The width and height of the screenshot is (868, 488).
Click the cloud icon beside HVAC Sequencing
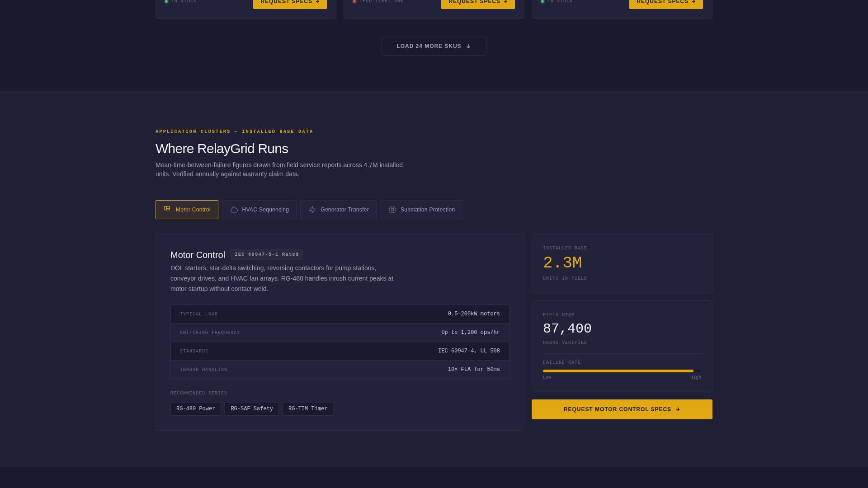point(234,210)
